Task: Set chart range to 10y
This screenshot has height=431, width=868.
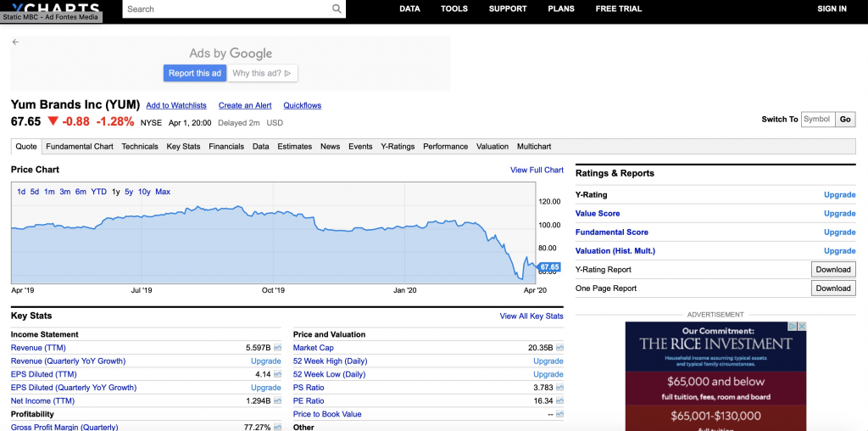Action: point(144,192)
